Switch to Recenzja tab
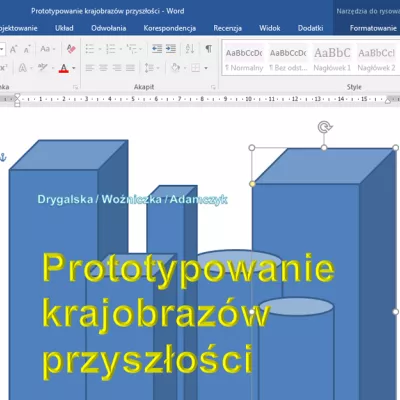400x400 pixels. tap(228, 28)
